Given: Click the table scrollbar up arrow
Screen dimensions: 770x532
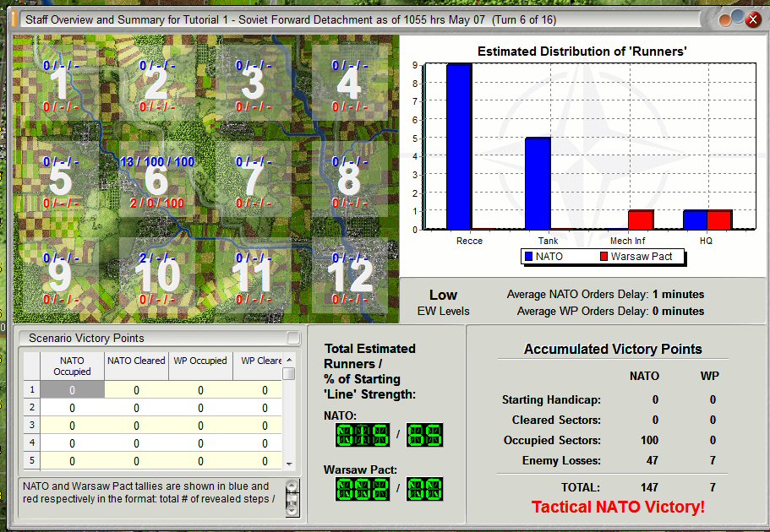Looking at the screenshot, I should pos(289,360).
